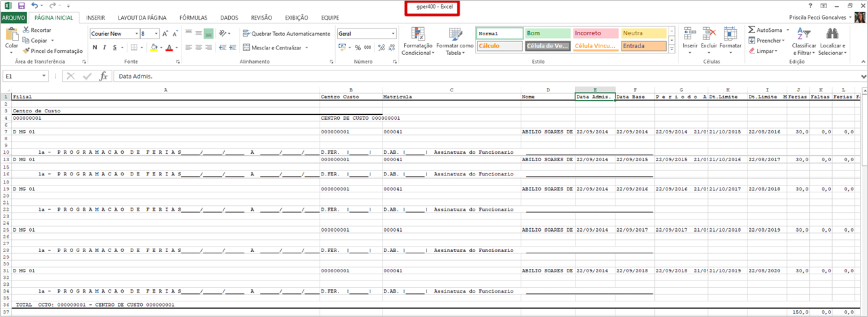The width and height of the screenshot is (868, 317).
Task: Toggle bottom align (highlighted green)
Action: click(x=209, y=33)
